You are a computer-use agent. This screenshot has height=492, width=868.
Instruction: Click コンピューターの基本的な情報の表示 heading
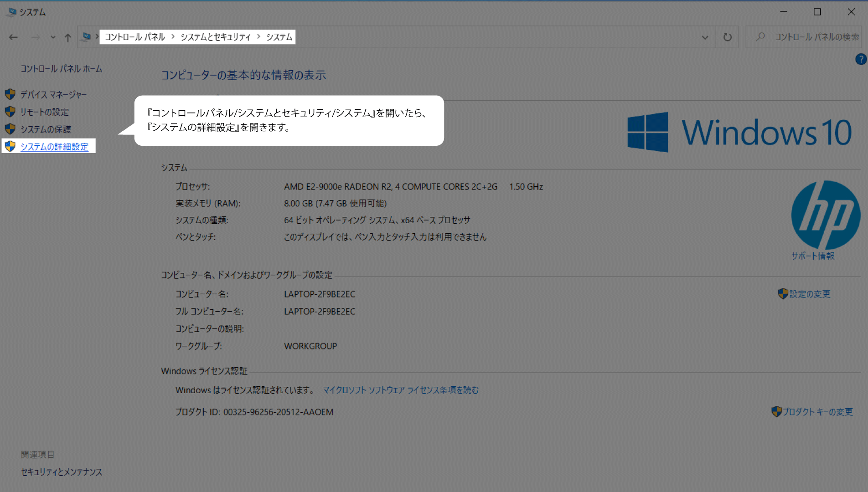[x=243, y=75]
